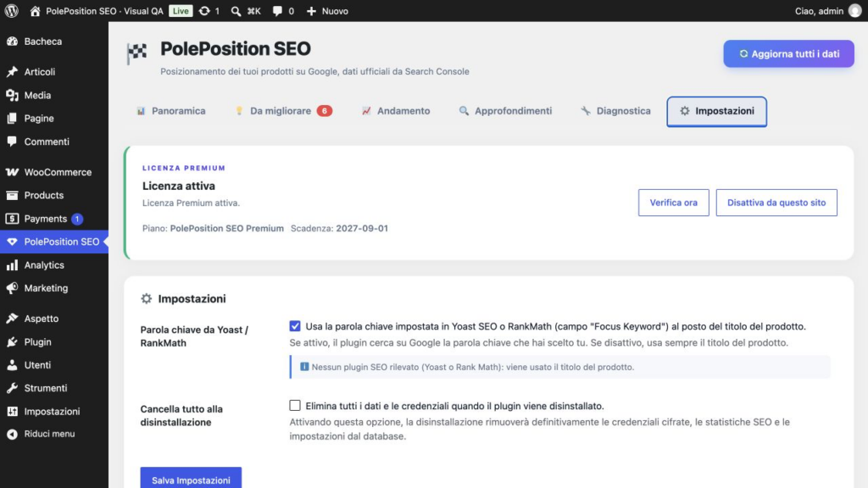
Task: Click the WooCommerce logo icon
Action: (12, 172)
